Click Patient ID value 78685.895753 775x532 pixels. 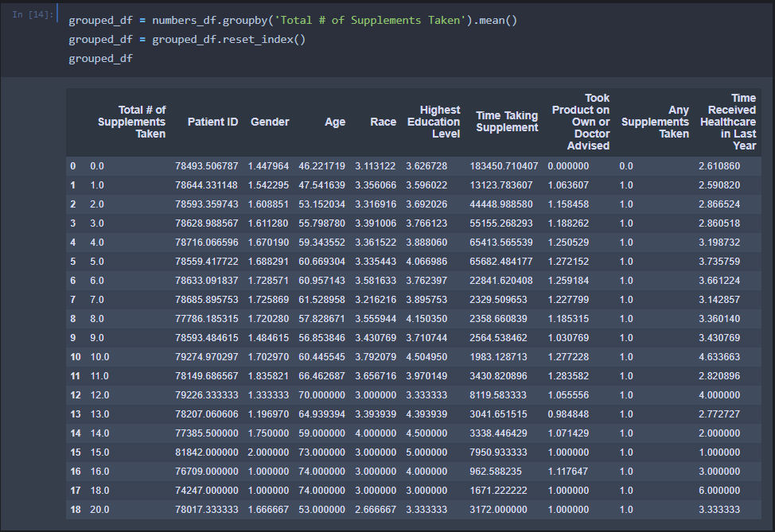pos(207,300)
